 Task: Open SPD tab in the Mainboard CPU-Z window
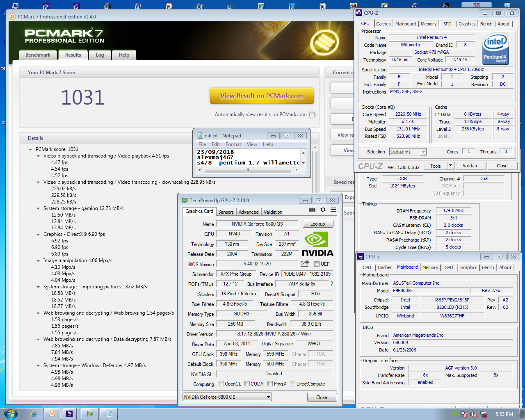[x=449, y=267]
